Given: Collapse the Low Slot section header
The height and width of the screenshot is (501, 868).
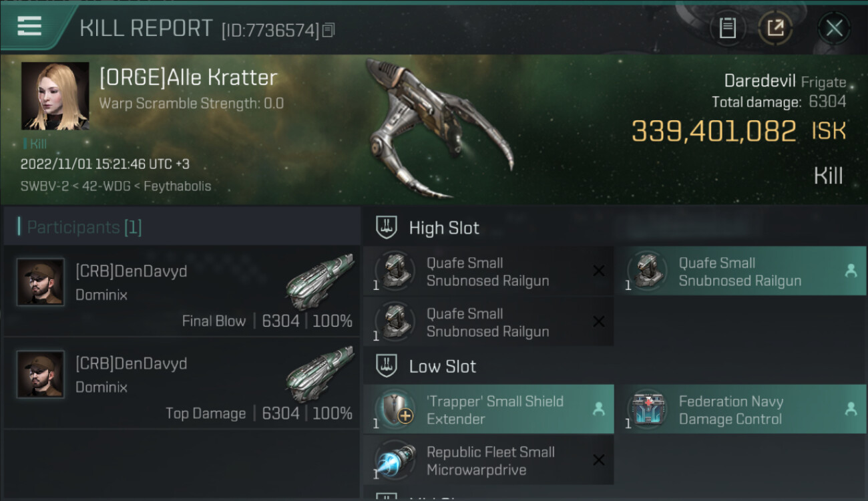Looking at the screenshot, I should point(615,366).
